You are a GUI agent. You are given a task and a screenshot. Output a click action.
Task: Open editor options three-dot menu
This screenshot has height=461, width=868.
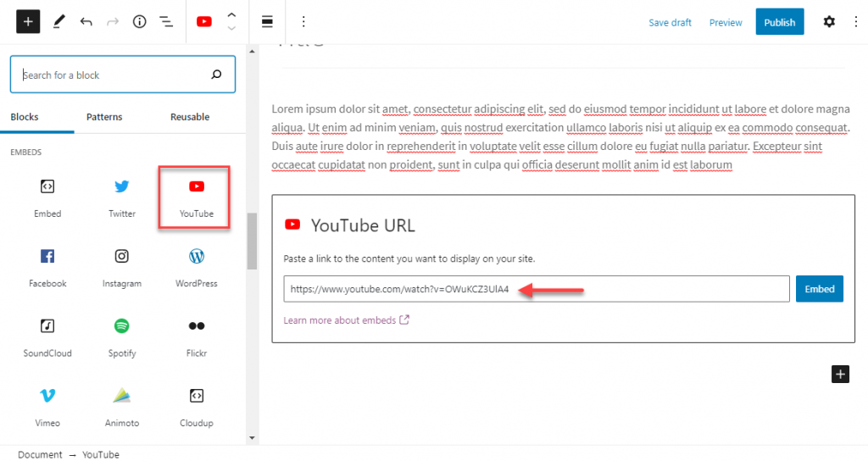[856, 21]
